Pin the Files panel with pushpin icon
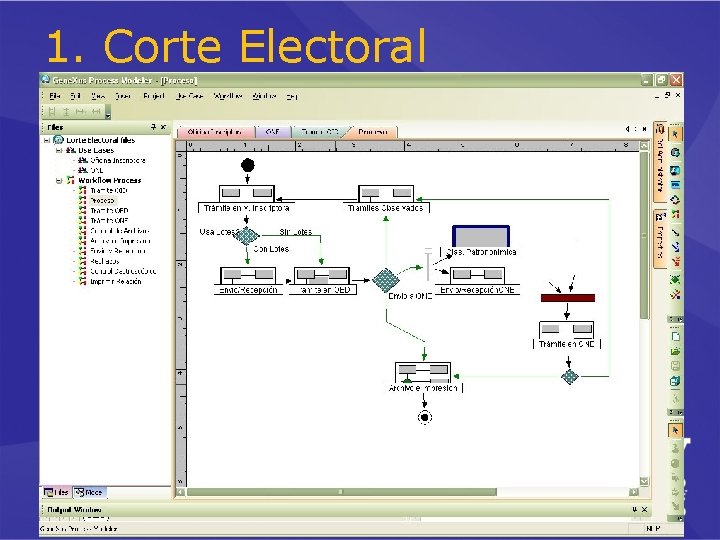 [x=153, y=127]
